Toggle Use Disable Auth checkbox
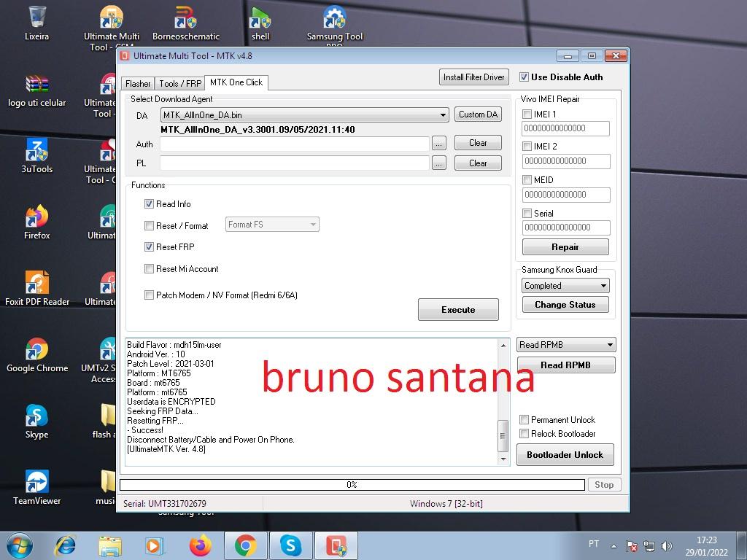This screenshot has width=747, height=560. pyautogui.click(x=524, y=77)
